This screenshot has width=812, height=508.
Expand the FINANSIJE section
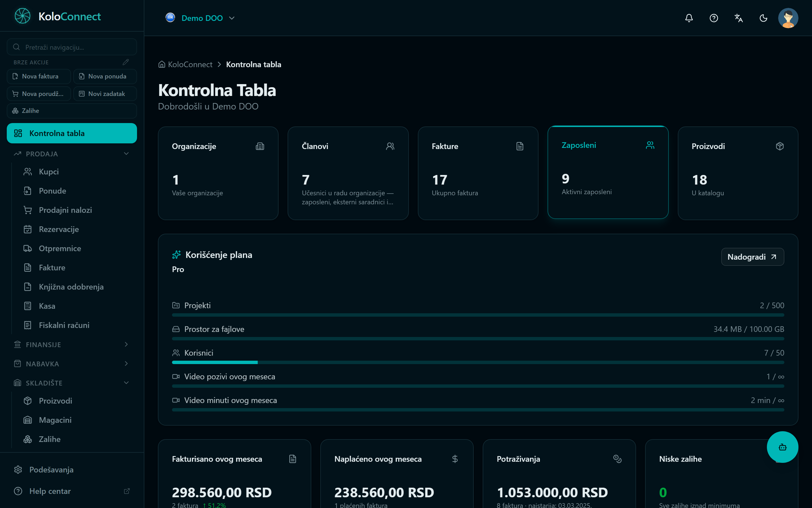(72, 344)
